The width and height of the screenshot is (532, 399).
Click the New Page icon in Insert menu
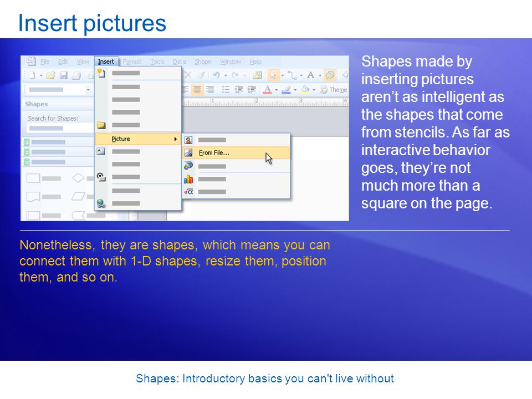coord(101,73)
